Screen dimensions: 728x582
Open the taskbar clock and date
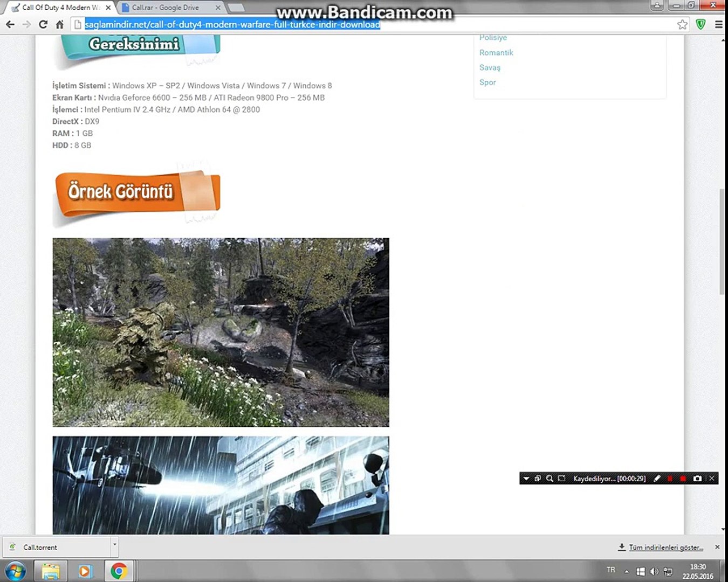pos(698,571)
